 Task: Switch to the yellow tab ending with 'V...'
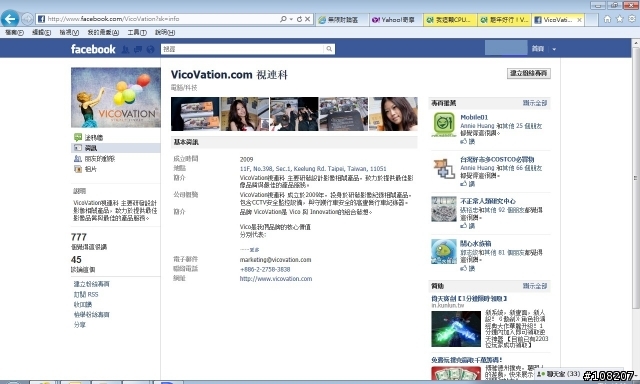point(504,20)
